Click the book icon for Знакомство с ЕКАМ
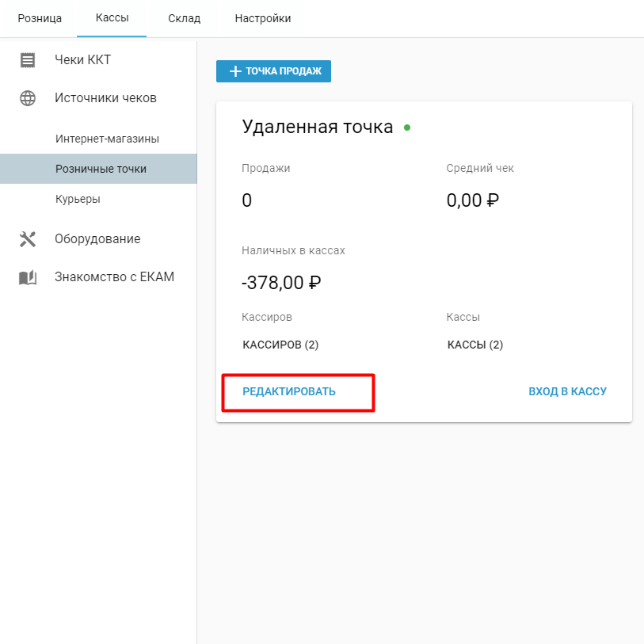The image size is (644, 644). [28, 278]
